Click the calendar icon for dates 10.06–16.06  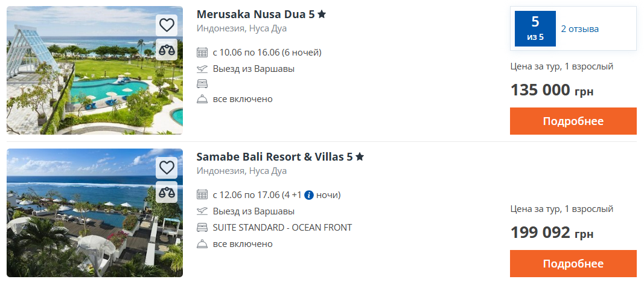click(x=202, y=53)
